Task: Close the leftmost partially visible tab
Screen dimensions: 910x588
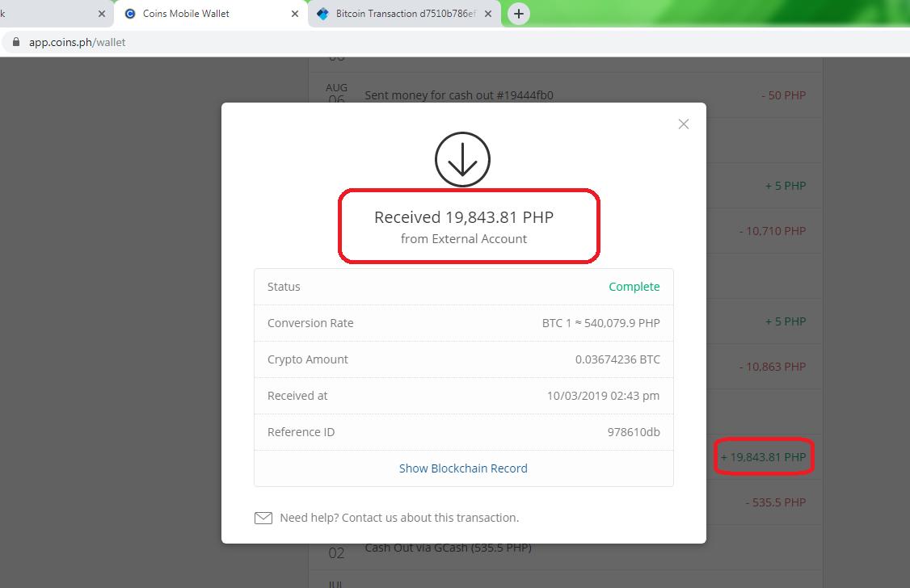Action: tap(102, 14)
